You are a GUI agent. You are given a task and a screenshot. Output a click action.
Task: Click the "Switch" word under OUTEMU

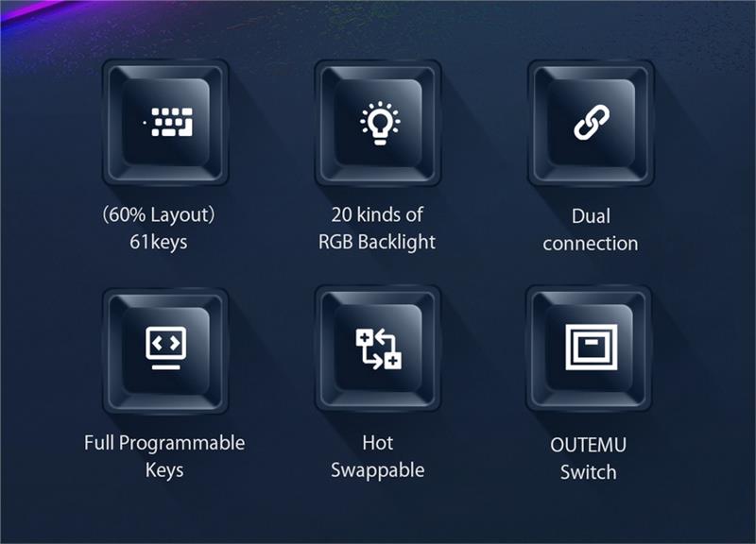588,472
